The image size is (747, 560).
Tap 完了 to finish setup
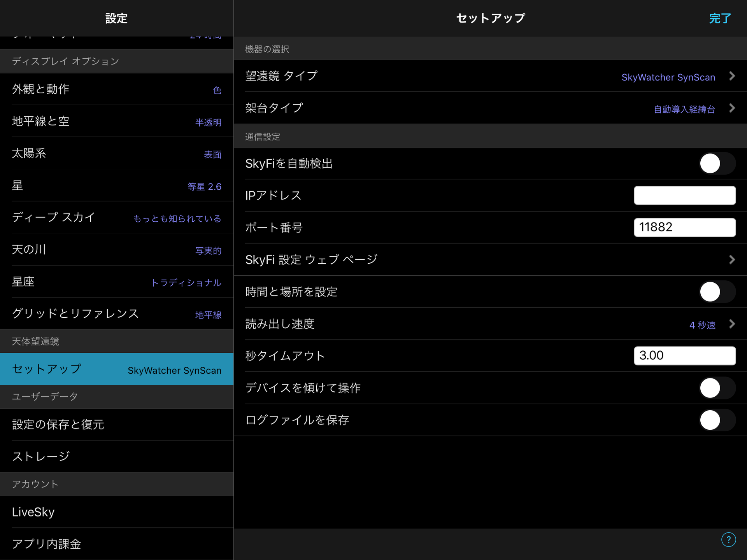720,18
